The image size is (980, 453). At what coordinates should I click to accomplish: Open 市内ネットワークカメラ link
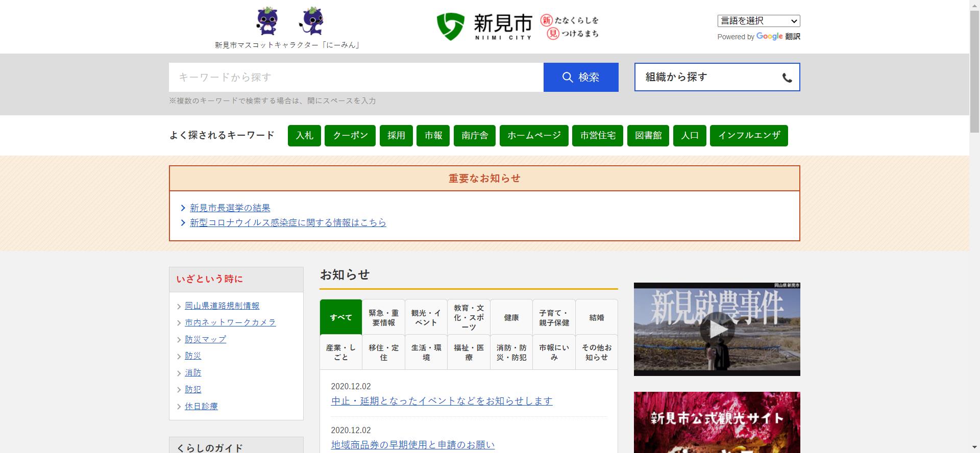click(230, 322)
